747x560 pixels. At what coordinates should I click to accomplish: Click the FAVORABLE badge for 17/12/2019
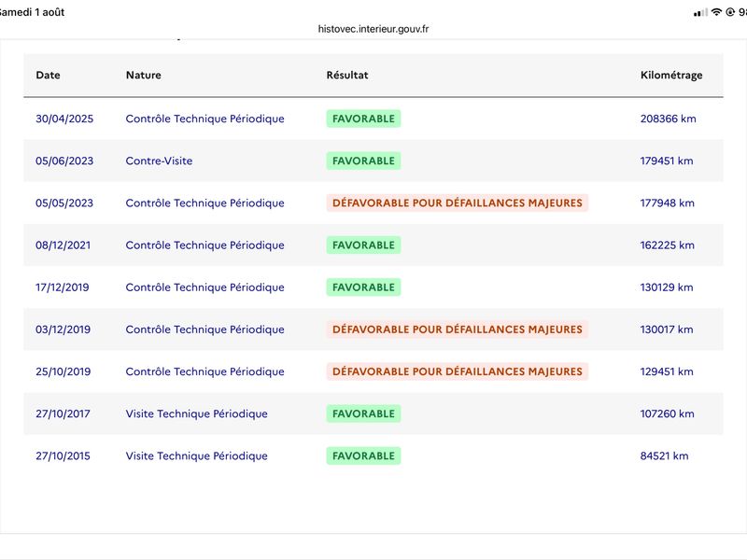pos(363,287)
